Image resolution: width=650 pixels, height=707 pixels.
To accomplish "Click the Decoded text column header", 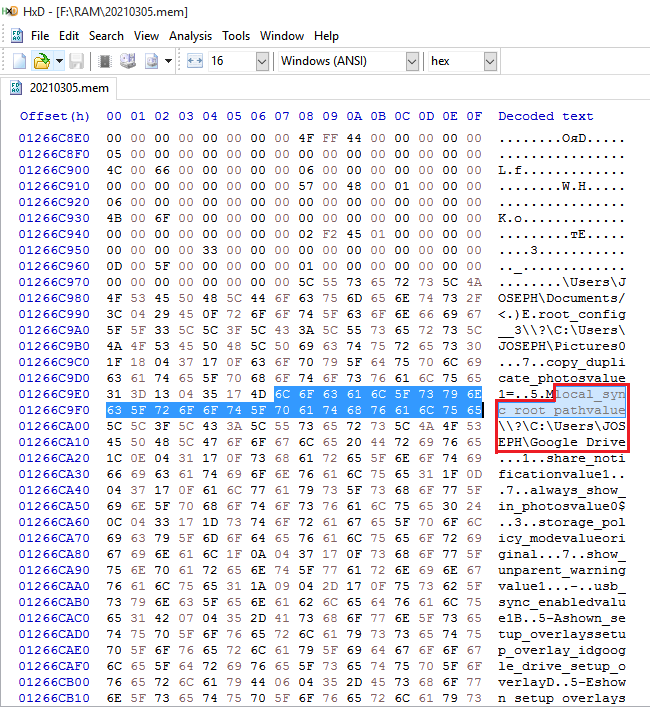I will tap(545, 116).
